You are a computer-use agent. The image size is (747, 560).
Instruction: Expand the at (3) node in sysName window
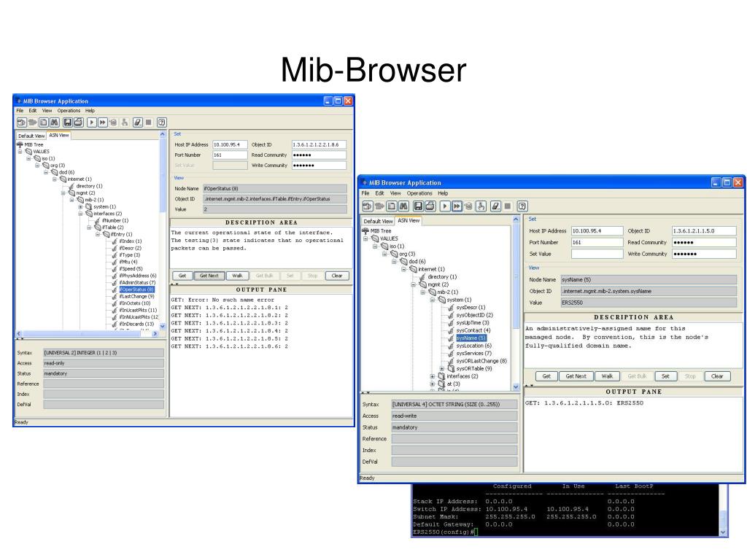[x=432, y=384]
